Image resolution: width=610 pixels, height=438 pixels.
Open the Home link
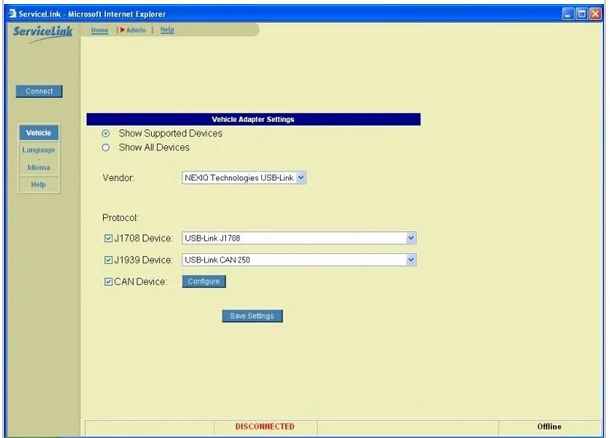coord(99,30)
